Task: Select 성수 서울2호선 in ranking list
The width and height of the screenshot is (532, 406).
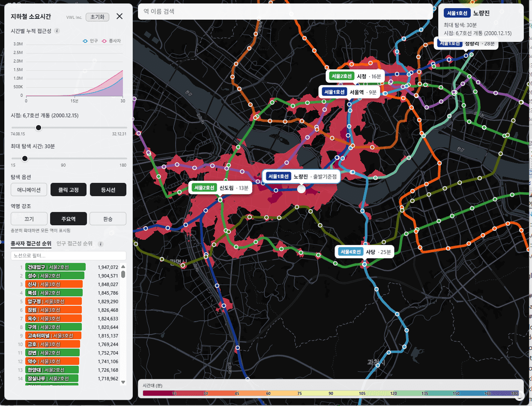Action: 55,276
